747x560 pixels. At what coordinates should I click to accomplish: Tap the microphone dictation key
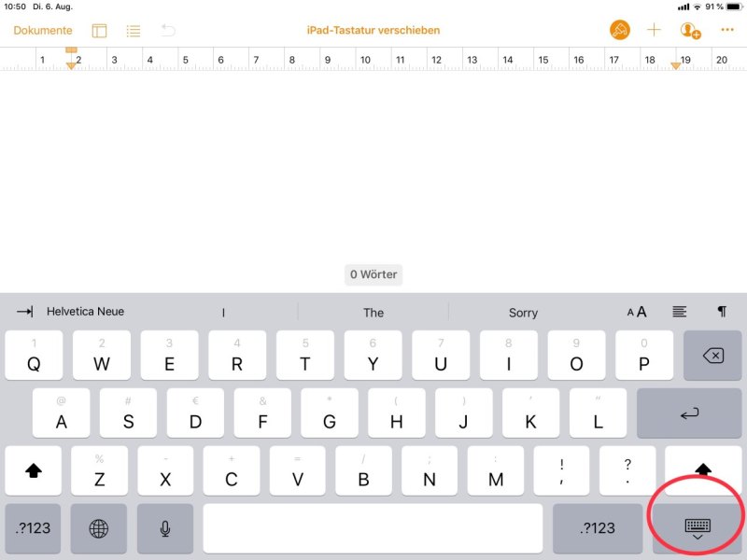(165, 528)
